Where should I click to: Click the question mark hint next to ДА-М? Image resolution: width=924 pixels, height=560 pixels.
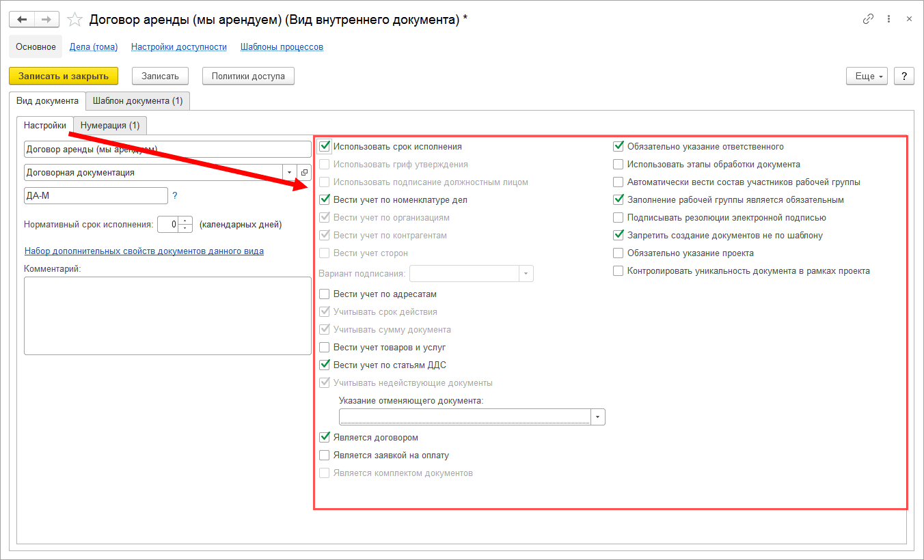pos(175,195)
